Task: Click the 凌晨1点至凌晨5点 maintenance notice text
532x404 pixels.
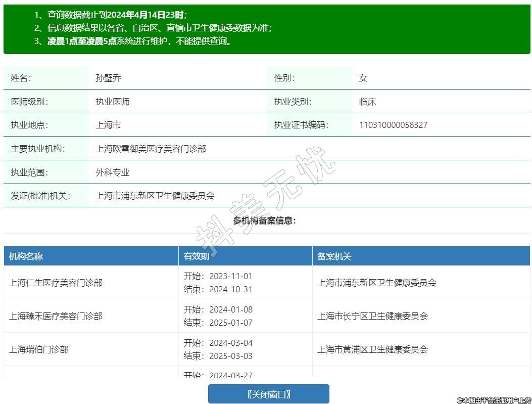Action: tap(82, 41)
